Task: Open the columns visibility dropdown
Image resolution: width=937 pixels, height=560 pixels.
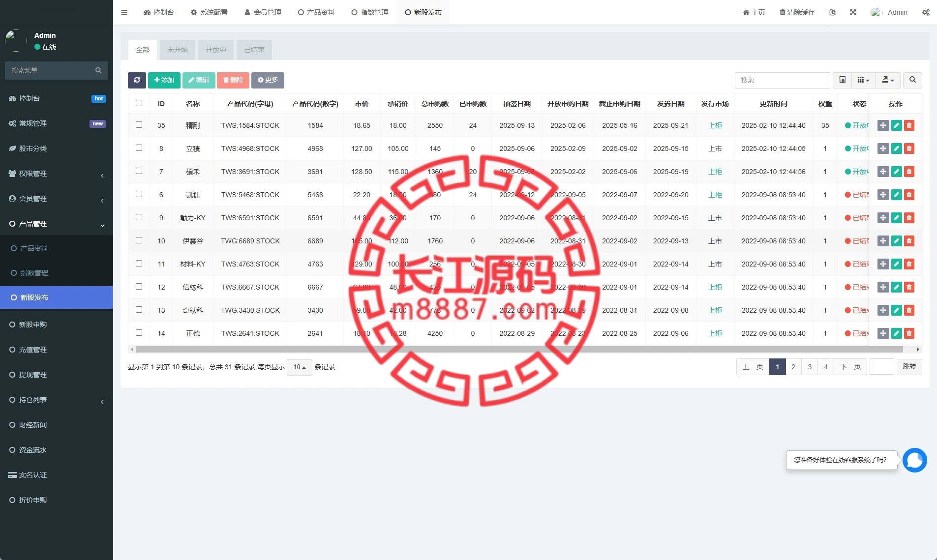Action: point(863,80)
